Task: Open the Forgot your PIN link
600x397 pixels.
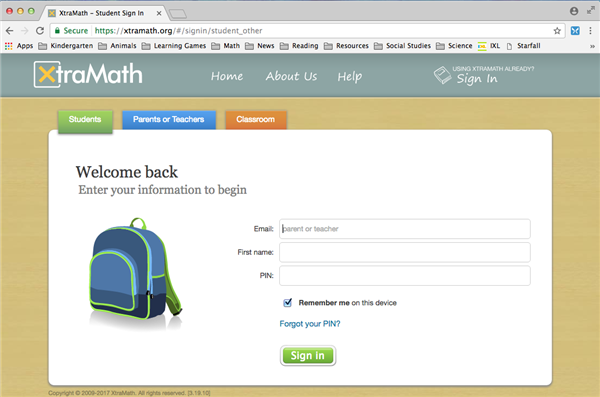Action: click(x=310, y=324)
